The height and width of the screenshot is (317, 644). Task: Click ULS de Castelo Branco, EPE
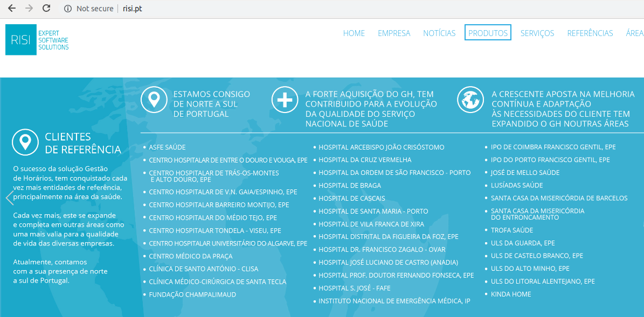pyautogui.click(x=537, y=256)
